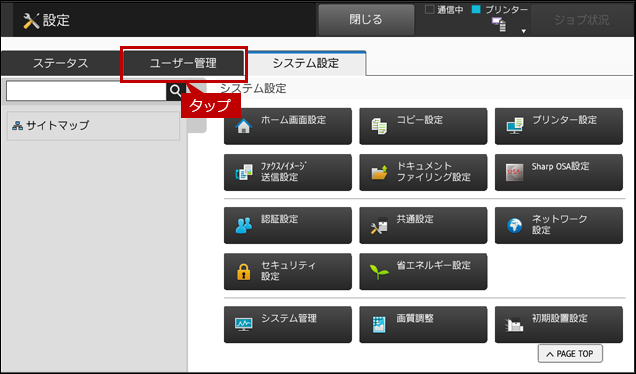The width and height of the screenshot is (636, 374).
Task: Click the sitemap tree icon
Action: click(x=17, y=126)
